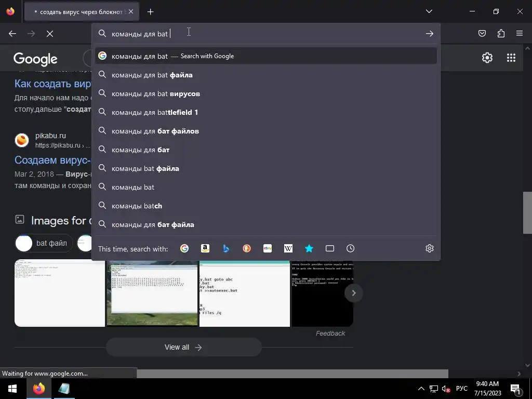The height and width of the screenshot is (399, 532).
Task: Click the Go arrow in address bar
Action: tap(430, 34)
